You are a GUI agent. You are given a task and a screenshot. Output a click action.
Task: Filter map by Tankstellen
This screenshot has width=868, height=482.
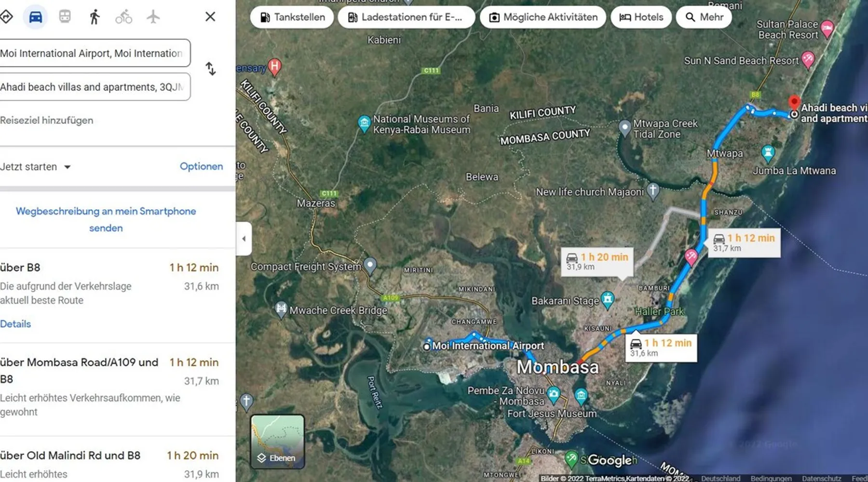click(x=292, y=17)
